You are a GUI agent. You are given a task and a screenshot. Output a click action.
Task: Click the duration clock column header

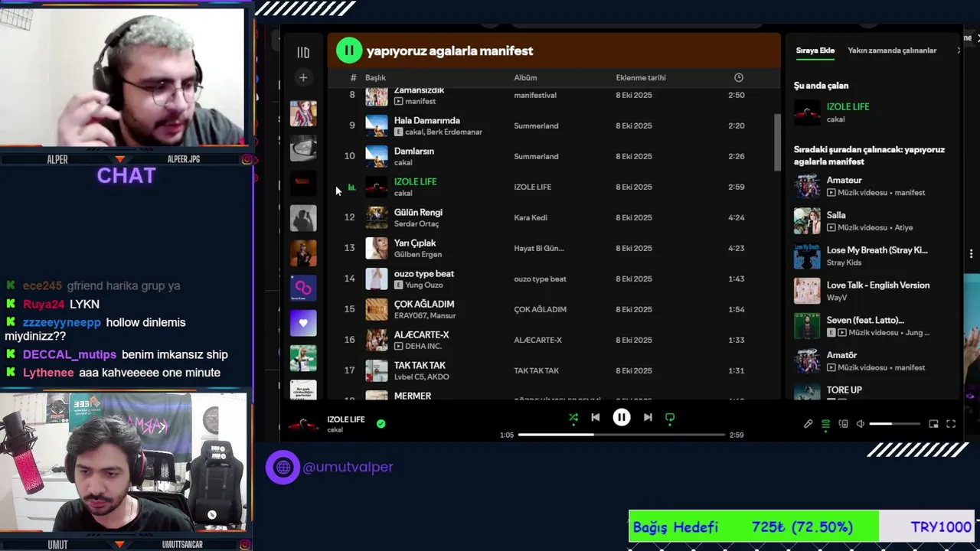[x=739, y=77]
